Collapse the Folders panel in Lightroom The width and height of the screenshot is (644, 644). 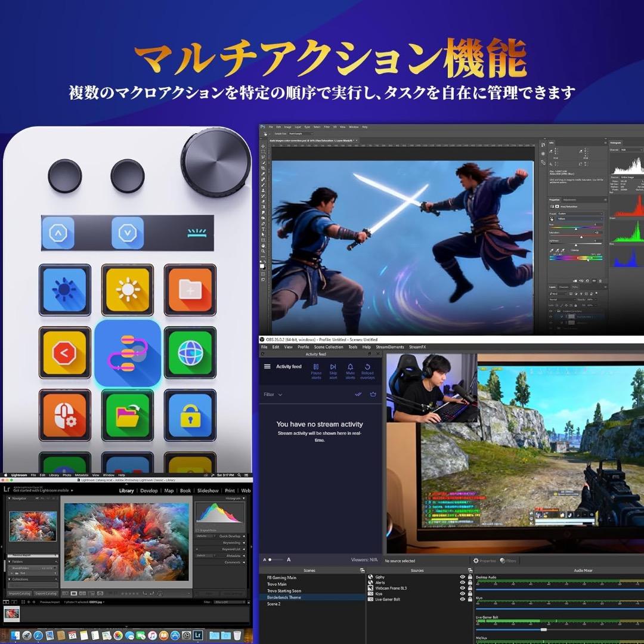pyautogui.click(x=10, y=562)
